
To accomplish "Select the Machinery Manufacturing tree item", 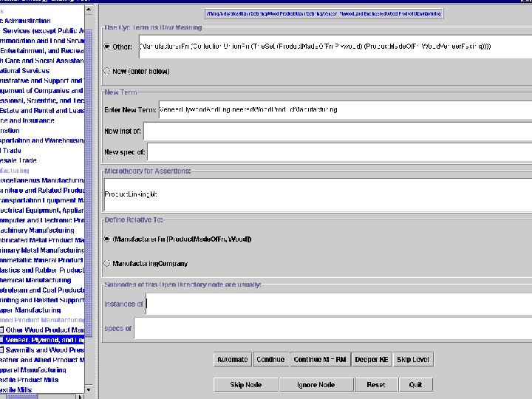I will 37,231.
